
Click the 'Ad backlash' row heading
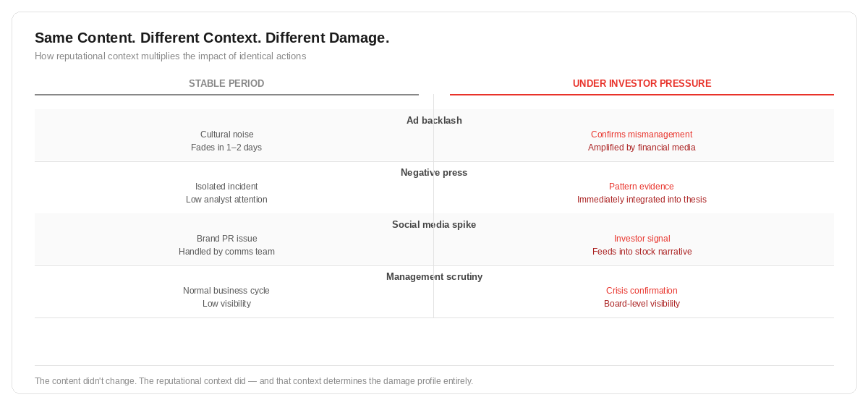[x=434, y=121]
